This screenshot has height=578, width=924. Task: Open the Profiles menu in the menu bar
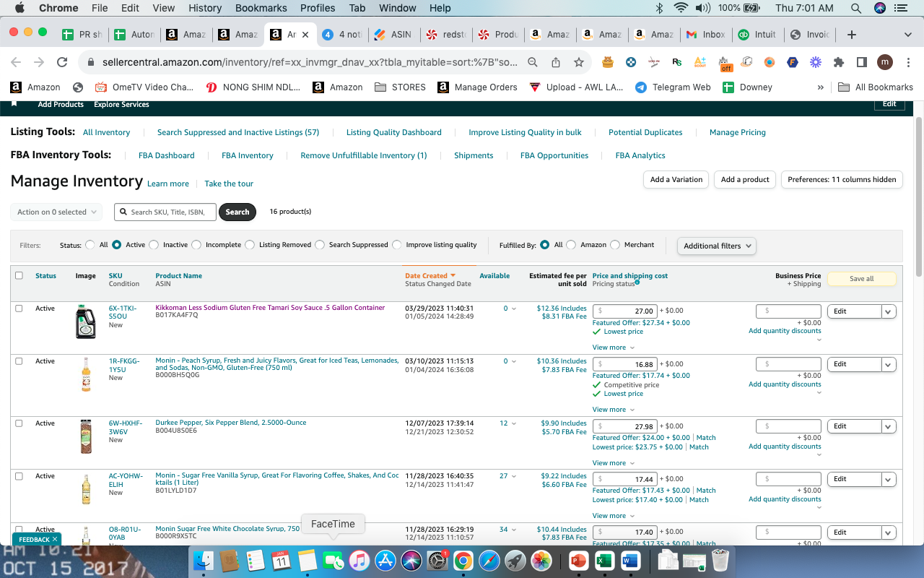point(318,8)
